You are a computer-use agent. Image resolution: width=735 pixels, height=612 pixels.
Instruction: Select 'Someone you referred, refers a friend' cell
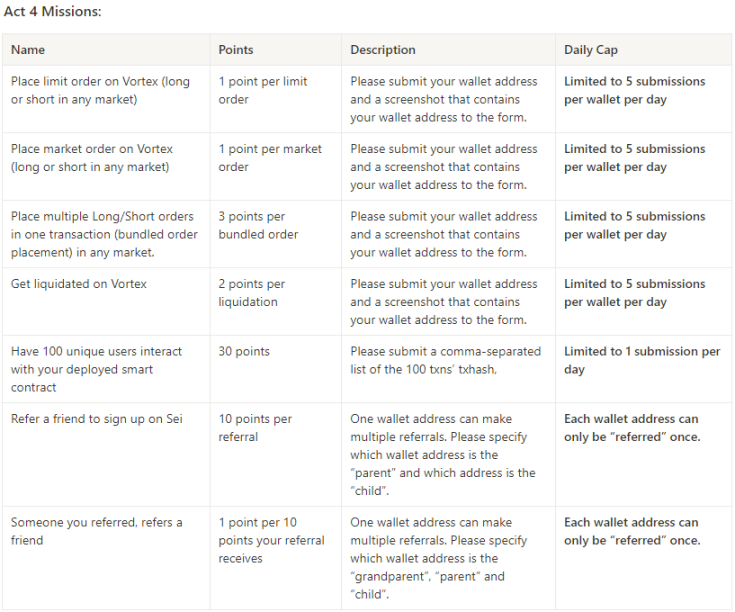tap(96, 531)
